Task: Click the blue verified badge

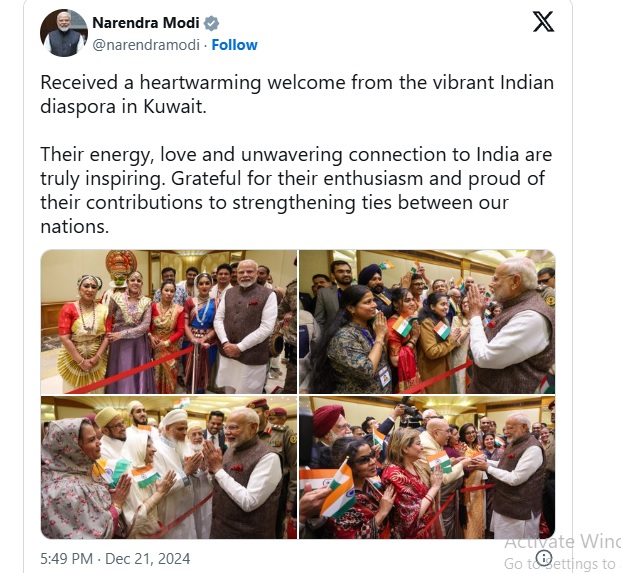Action: coord(211,23)
